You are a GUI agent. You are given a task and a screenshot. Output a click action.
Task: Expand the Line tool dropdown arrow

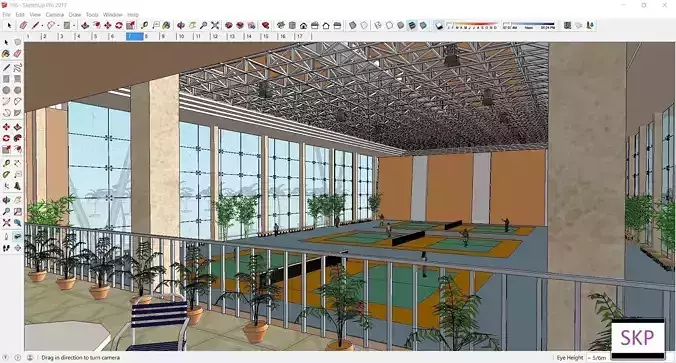click(42, 26)
